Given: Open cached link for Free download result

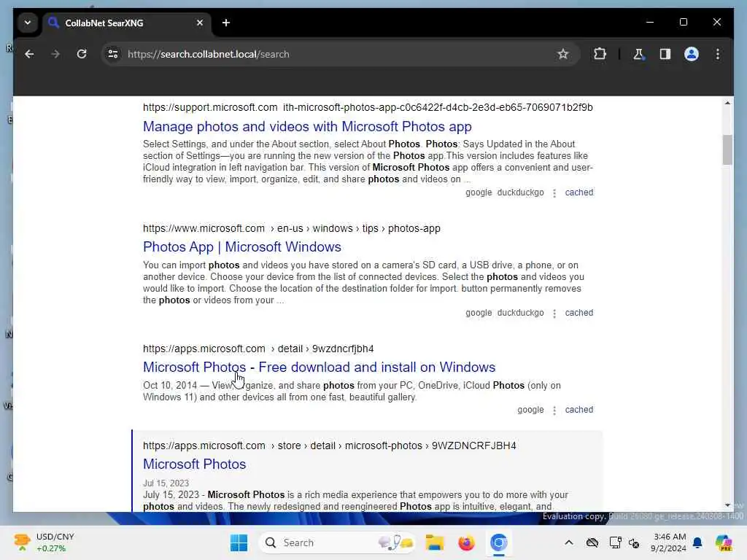Looking at the screenshot, I should click(x=578, y=410).
